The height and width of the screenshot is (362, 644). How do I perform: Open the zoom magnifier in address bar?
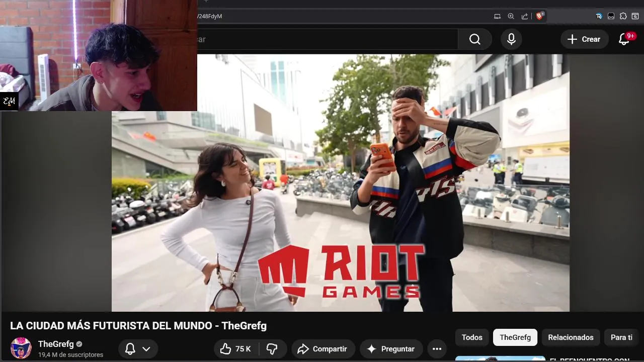coord(511,16)
